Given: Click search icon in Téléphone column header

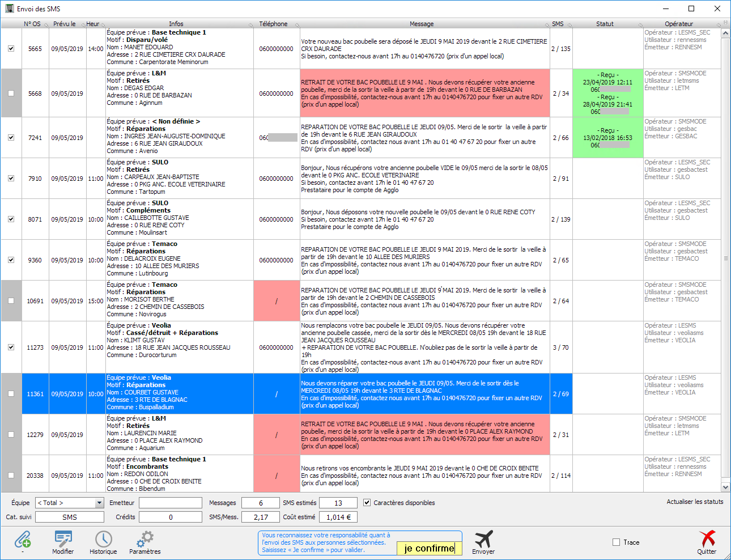Looking at the screenshot, I should [297, 25].
